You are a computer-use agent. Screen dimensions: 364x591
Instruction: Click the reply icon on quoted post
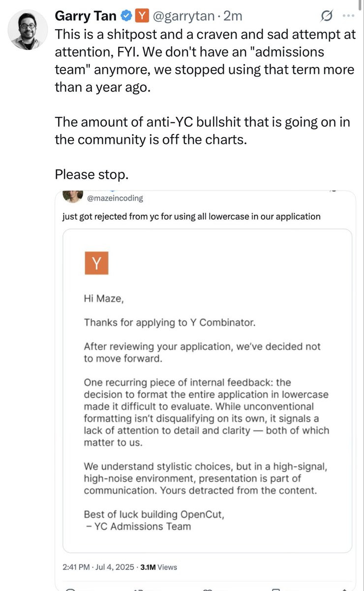point(70,589)
